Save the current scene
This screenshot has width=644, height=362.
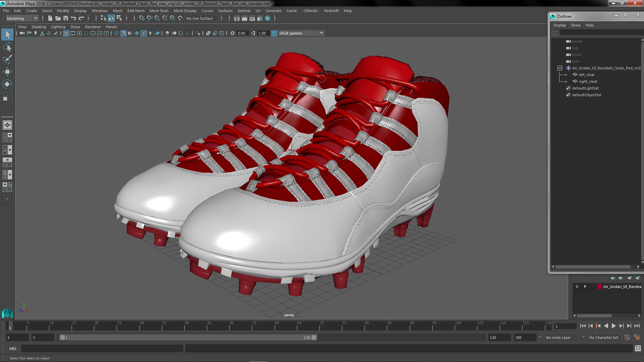tap(66, 18)
